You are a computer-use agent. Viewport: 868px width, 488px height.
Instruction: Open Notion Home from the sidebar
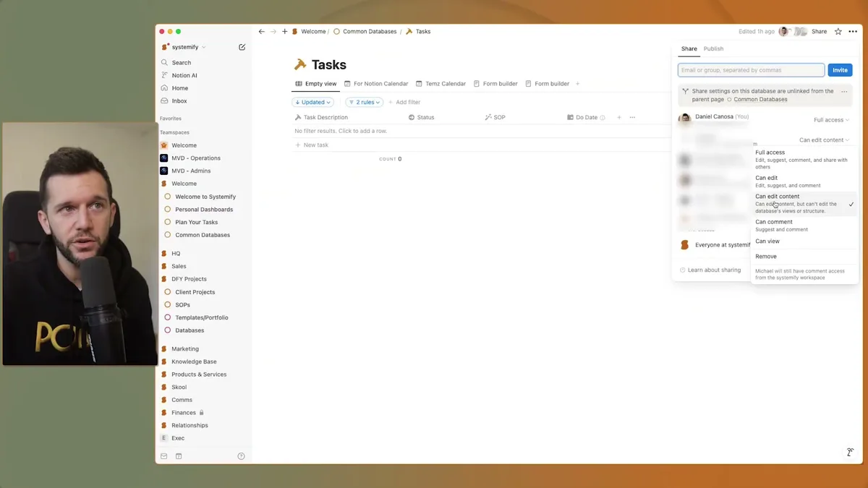click(179, 87)
